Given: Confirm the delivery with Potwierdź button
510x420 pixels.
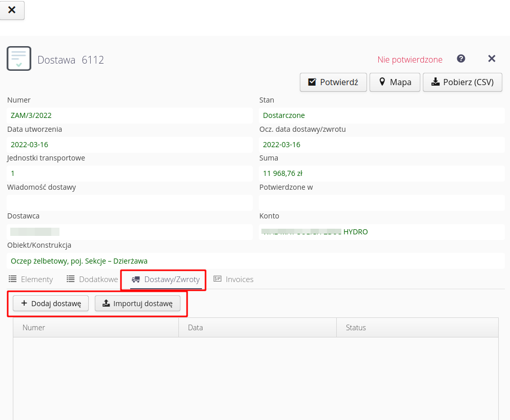Looking at the screenshot, I should 333,82.
